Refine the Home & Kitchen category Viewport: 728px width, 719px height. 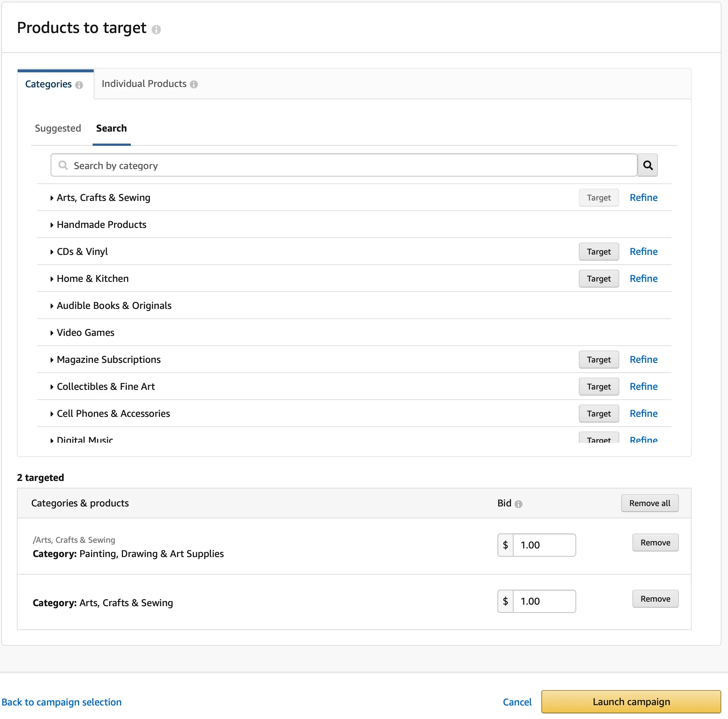click(644, 279)
